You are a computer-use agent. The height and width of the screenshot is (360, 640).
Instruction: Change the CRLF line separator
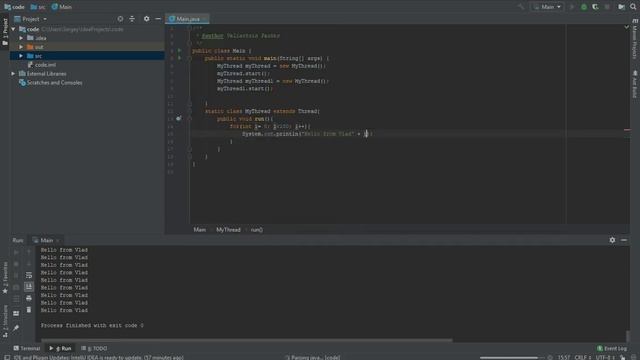pos(582,358)
